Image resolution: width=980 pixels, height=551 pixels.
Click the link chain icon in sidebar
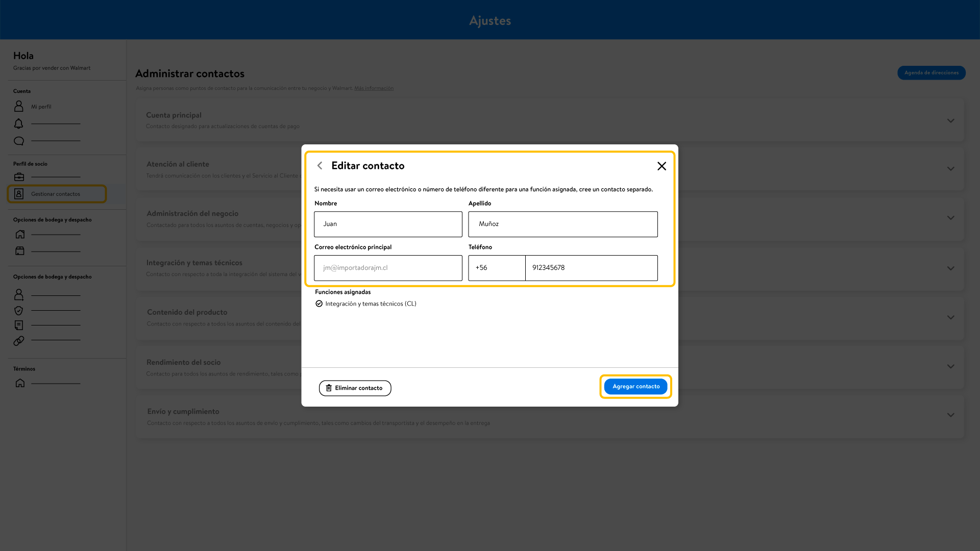click(x=19, y=341)
